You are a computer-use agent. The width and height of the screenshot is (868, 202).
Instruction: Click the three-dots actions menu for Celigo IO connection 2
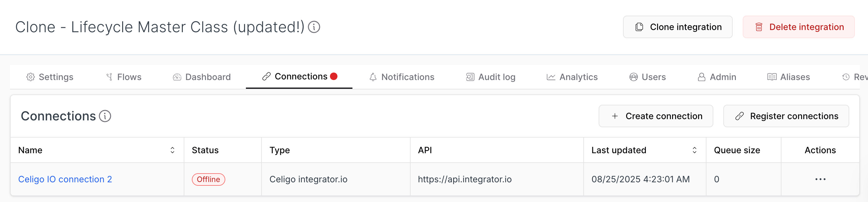tap(820, 179)
